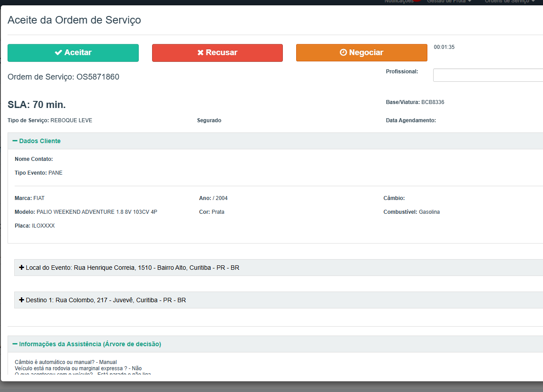This screenshot has height=392, width=543.
Task: Click the order number OS5871860
Action: point(98,77)
